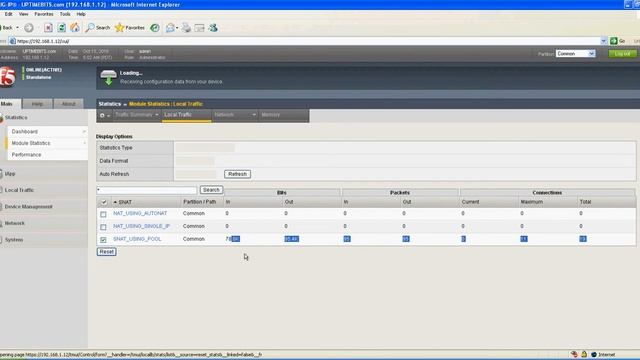Open the IE Favorites star button
Screen dimensions: 640x360
[130, 28]
